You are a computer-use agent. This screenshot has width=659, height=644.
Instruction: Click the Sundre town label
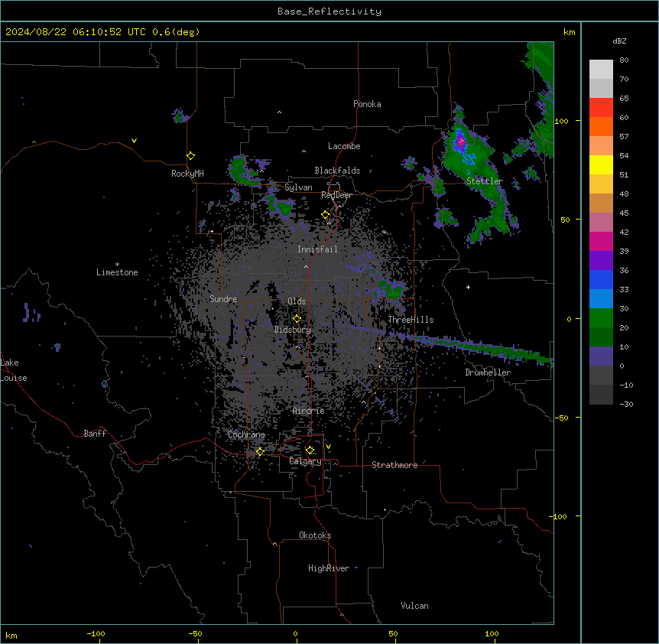tap(223, 299)
